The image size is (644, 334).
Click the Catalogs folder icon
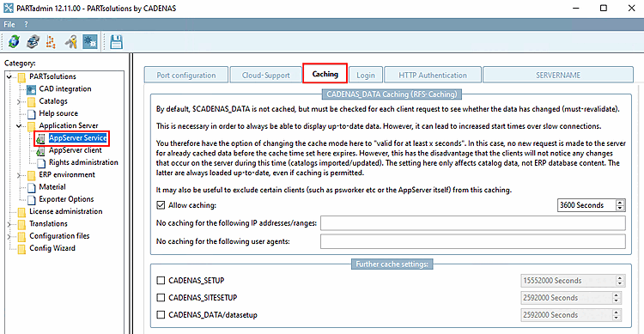(32, 101)
